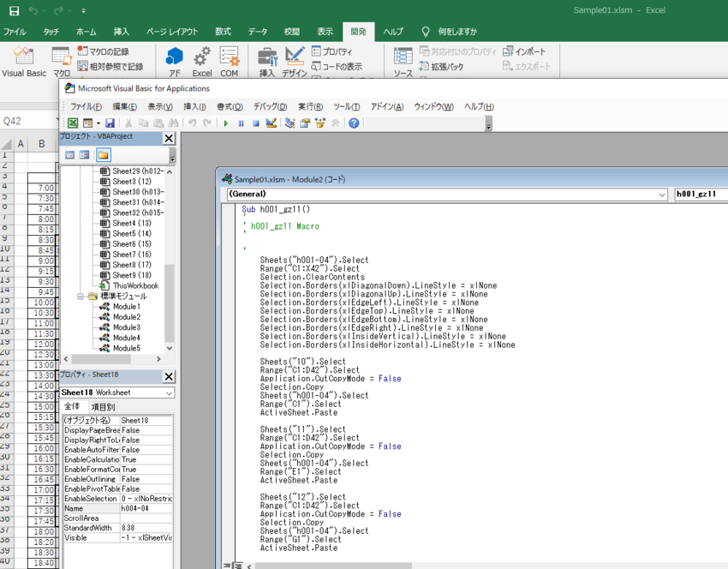Open Insert object dropdown arrow in VBA toolbar
This screenshot has height=569, width=728.
tap(98, 123)
